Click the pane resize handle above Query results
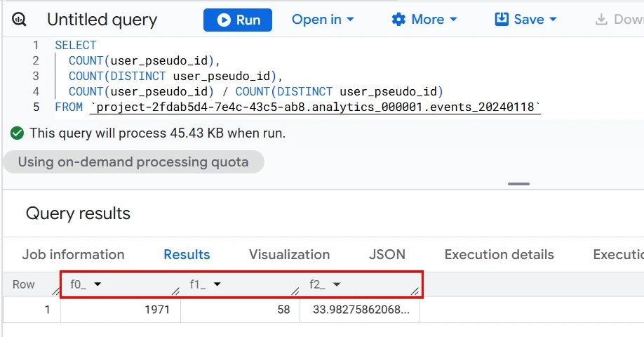Screen dimensions: 644x337 (518, 184)
